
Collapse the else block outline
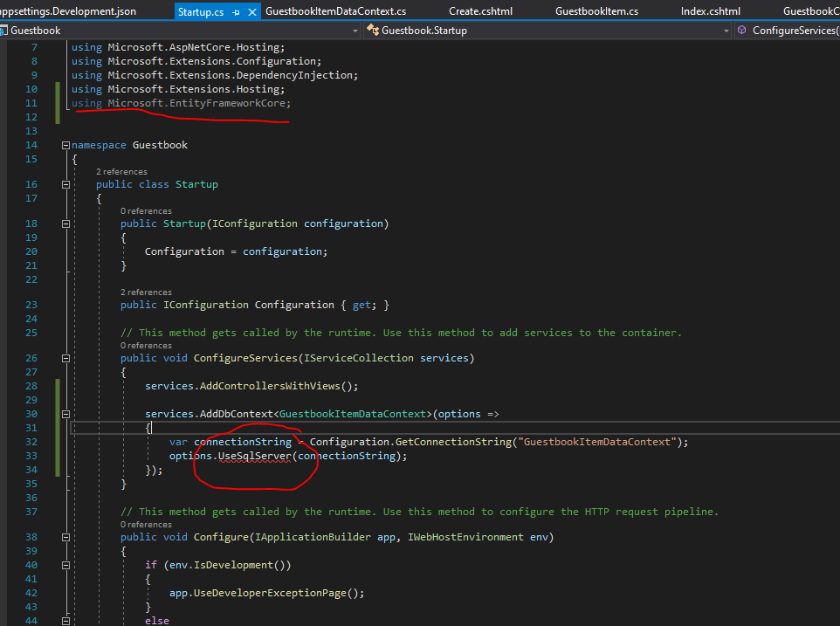(x=65, y=621)
